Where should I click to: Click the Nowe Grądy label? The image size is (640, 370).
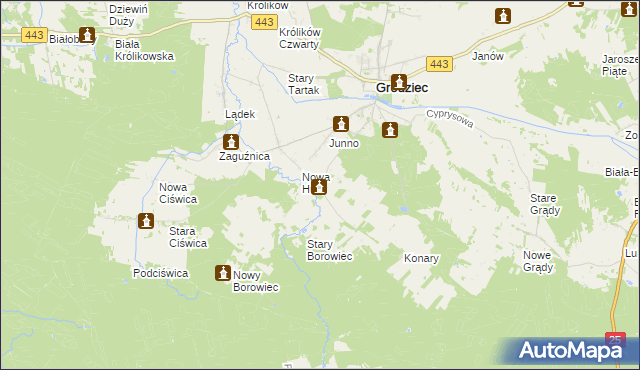tap(538, 261)
